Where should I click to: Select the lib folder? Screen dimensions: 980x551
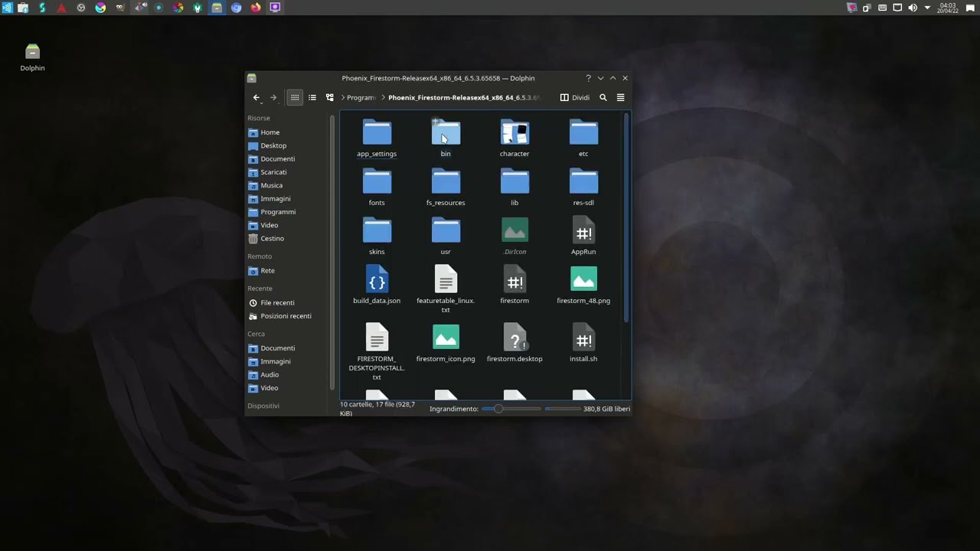pyautogui.click(x=514, y=187)
